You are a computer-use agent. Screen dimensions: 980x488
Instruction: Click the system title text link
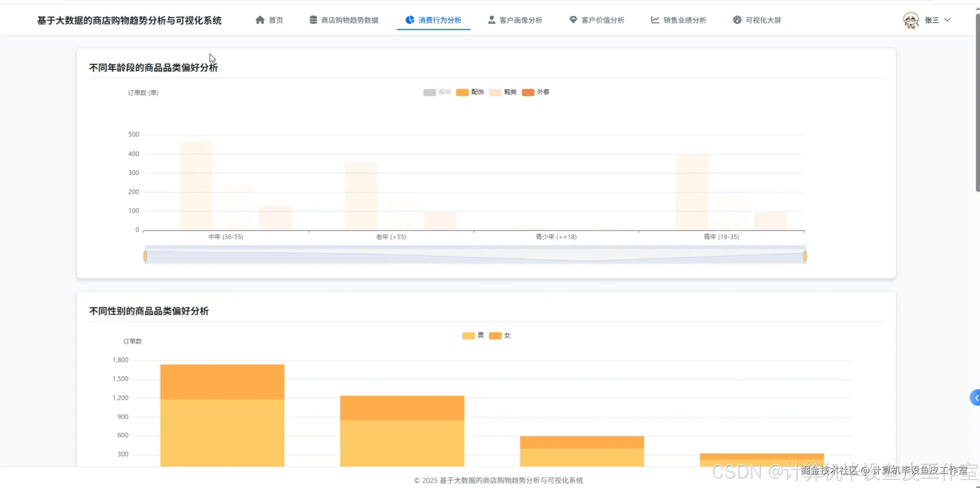[129, 20]
